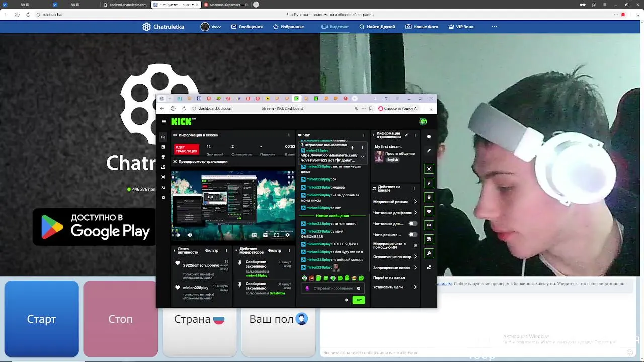Click the broadcast signal icon in Kick right rail
This screenshot has height=362, width=644.
tap(429, 225)
